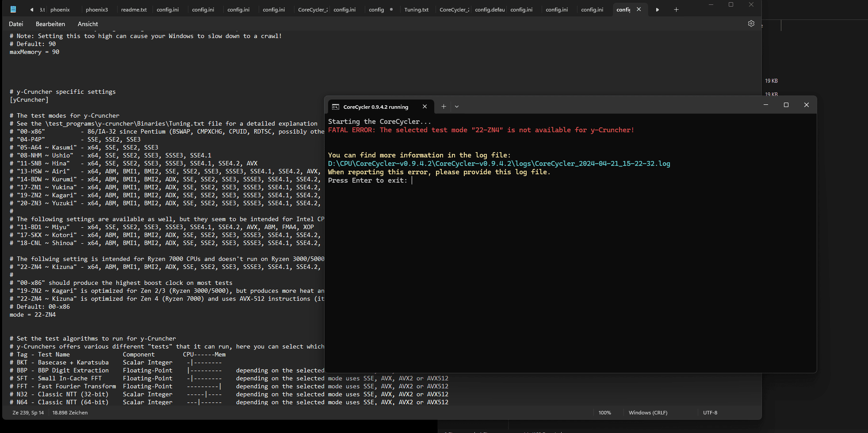Open the Datei menu

click(16, 24)
